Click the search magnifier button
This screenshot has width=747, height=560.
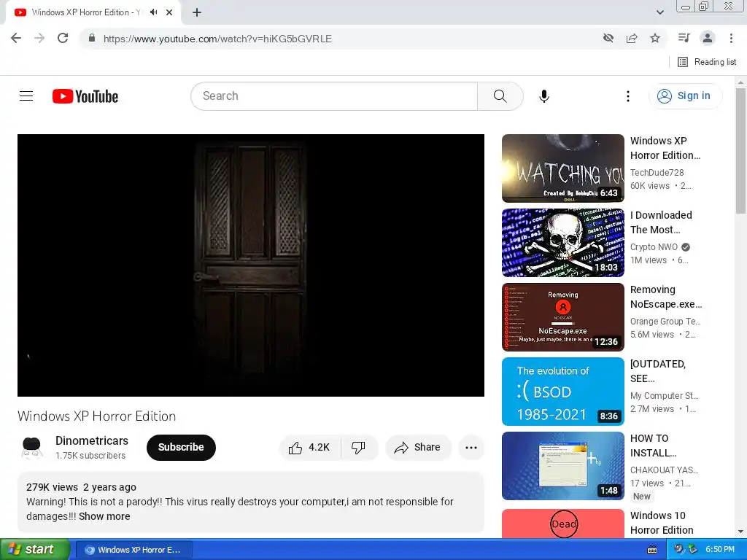tap(500, 96)
